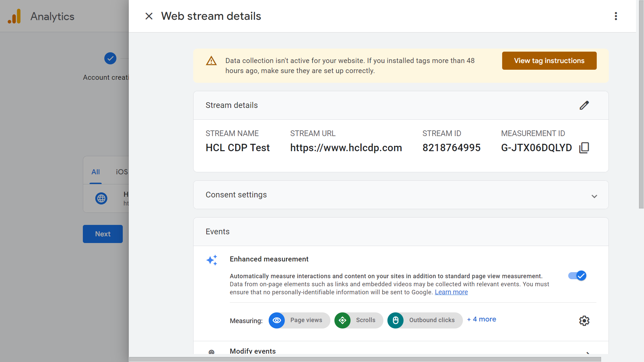This screenshot has width=644, height=362.
Task: Expand the Consent settings section
Action: (x=594, y=196)
